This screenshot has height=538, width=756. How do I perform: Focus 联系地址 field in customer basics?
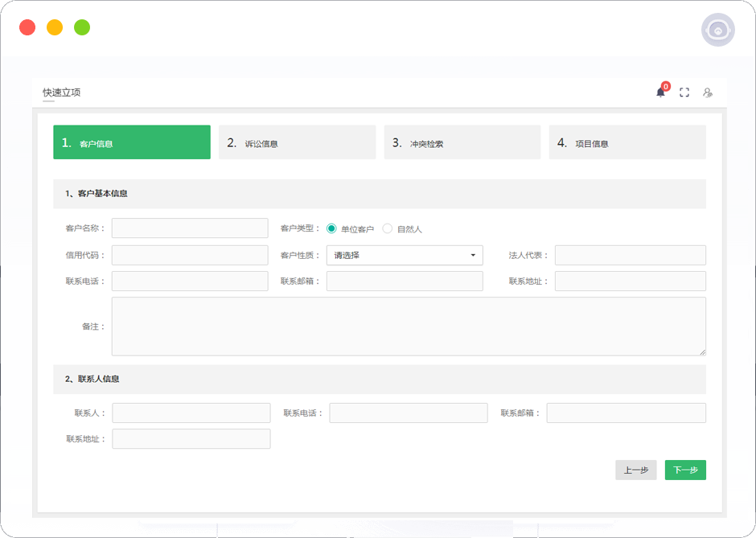631,281
